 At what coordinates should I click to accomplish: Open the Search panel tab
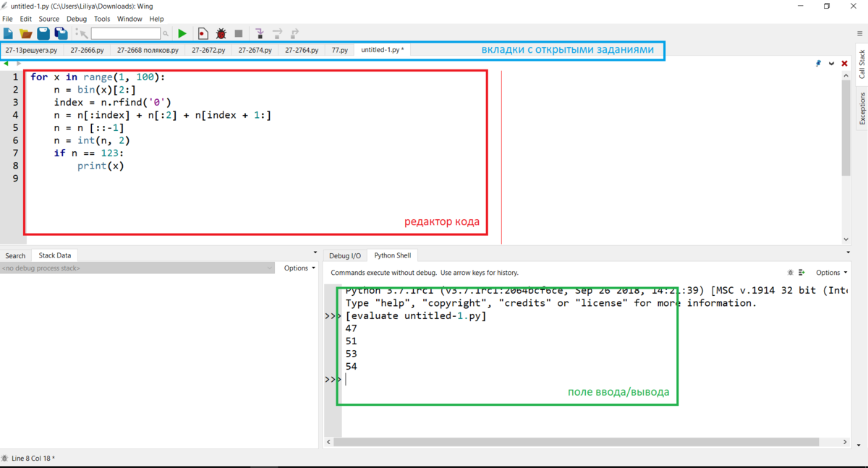click(15, 255)
